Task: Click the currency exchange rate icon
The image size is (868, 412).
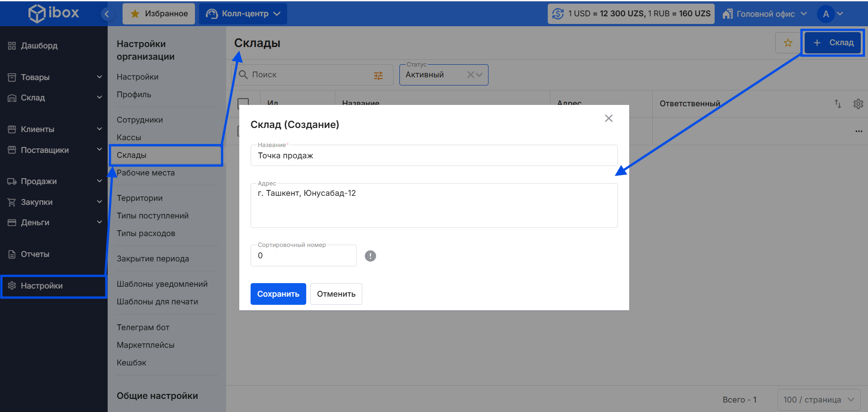Action: point(558,14)
